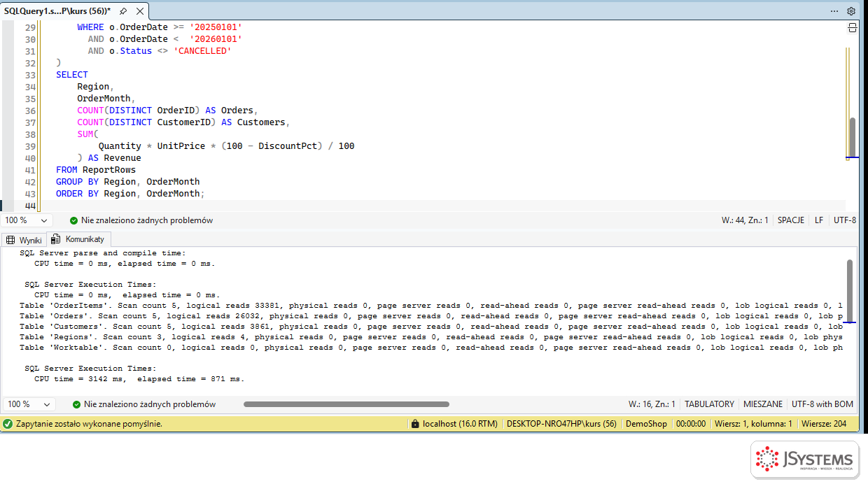The image size is (868, 484).
Task: Click the split editor window icon
Action: pyautogui.click(x=853, y=27)
